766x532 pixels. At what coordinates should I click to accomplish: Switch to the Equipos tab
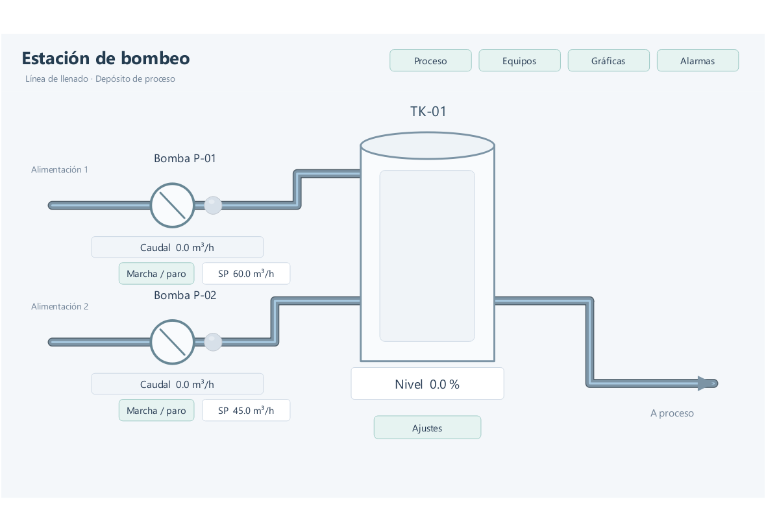coord(519,60)
